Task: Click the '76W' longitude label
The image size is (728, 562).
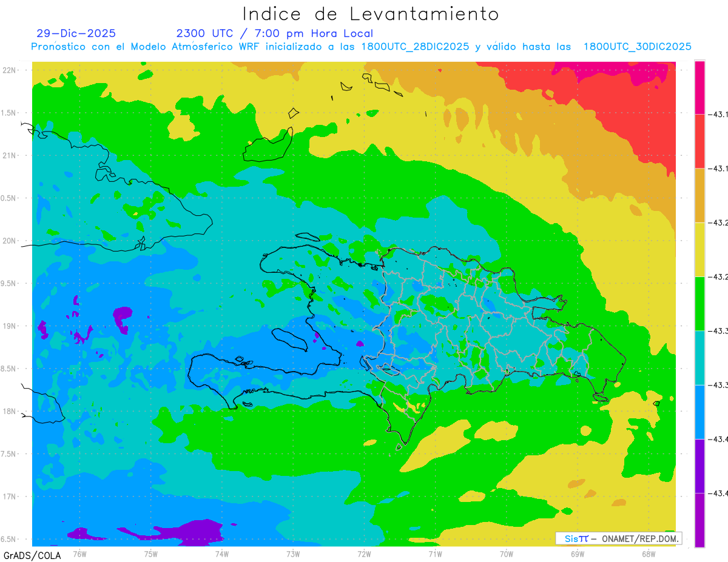Action: (x=79, y=554)
